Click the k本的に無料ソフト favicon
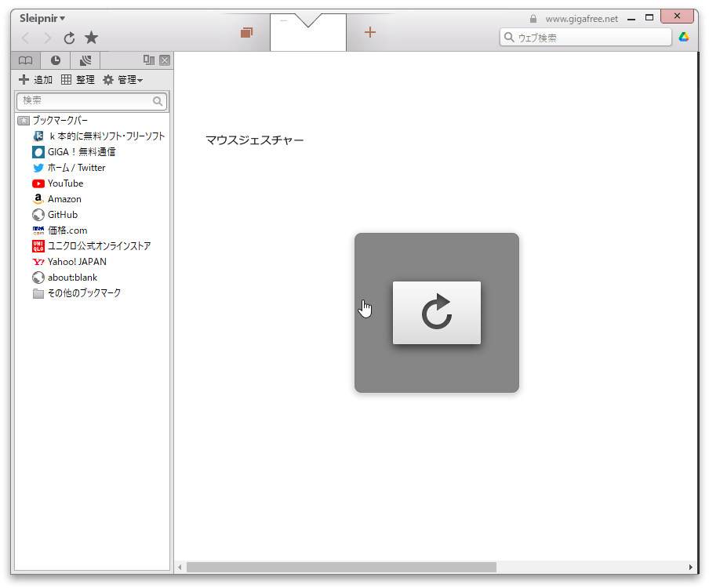 click(x=38, y=136)
